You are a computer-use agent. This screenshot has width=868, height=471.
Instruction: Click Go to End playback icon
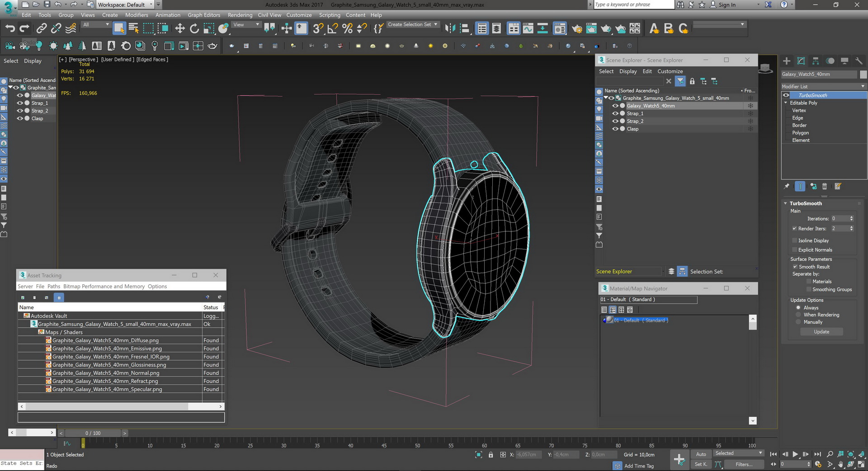(817, 454)
